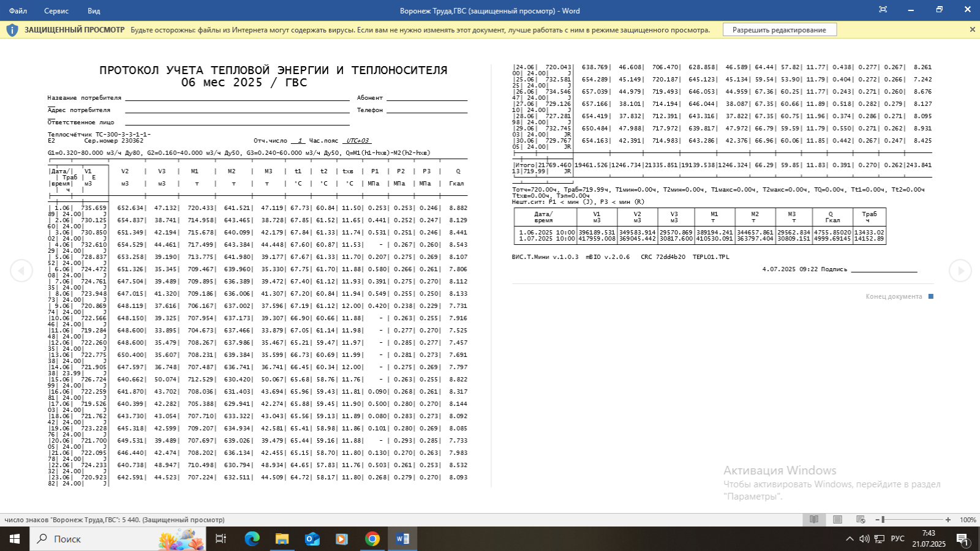Open the Сервис menu

[56, 10]
